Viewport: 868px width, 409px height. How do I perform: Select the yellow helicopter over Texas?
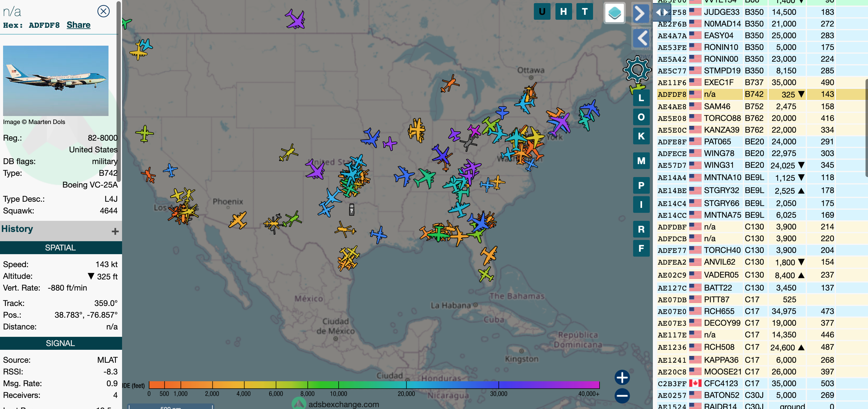345,229
